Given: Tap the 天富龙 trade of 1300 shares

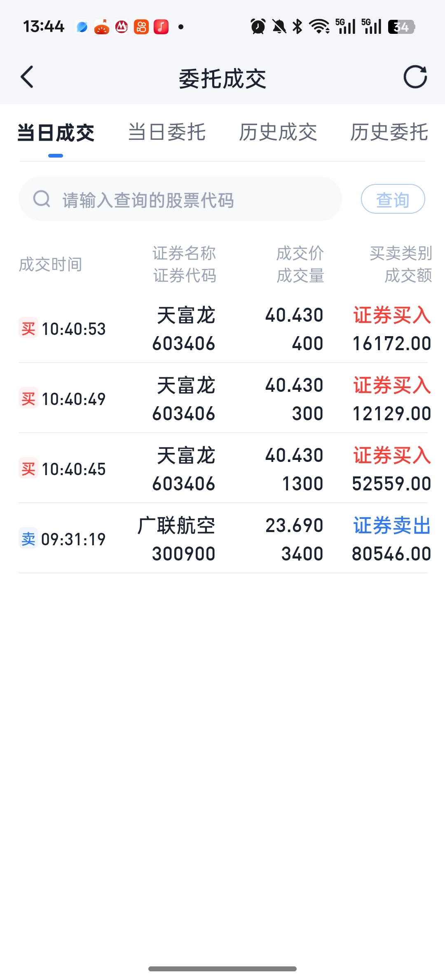Looking at the screenshot, I should point(222,469).
